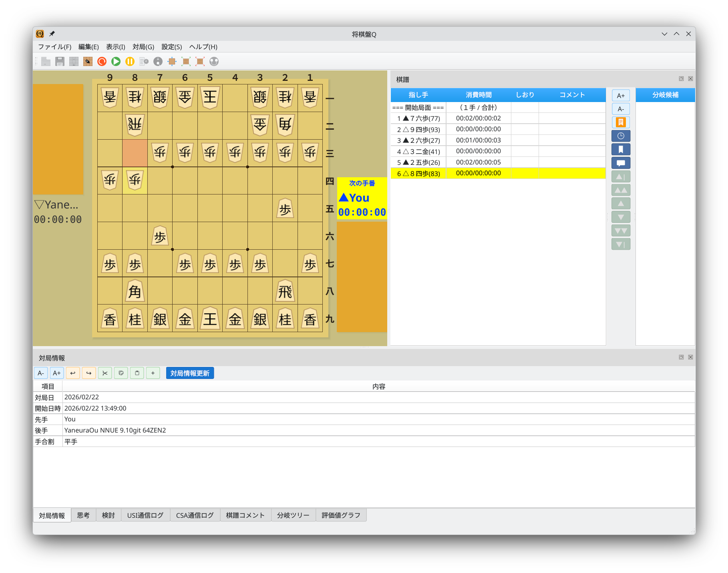
Task: Click the board icon with green corner arrows
Action: [x=186, y=61]
